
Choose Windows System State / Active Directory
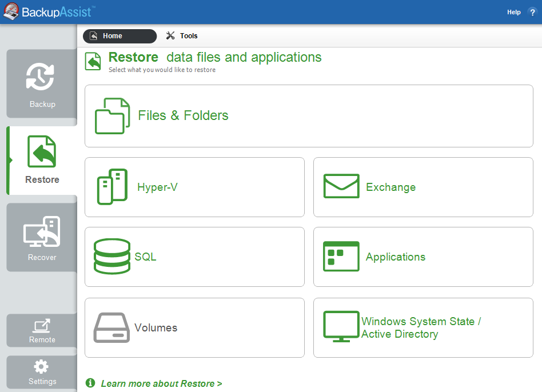coord(423,328)
